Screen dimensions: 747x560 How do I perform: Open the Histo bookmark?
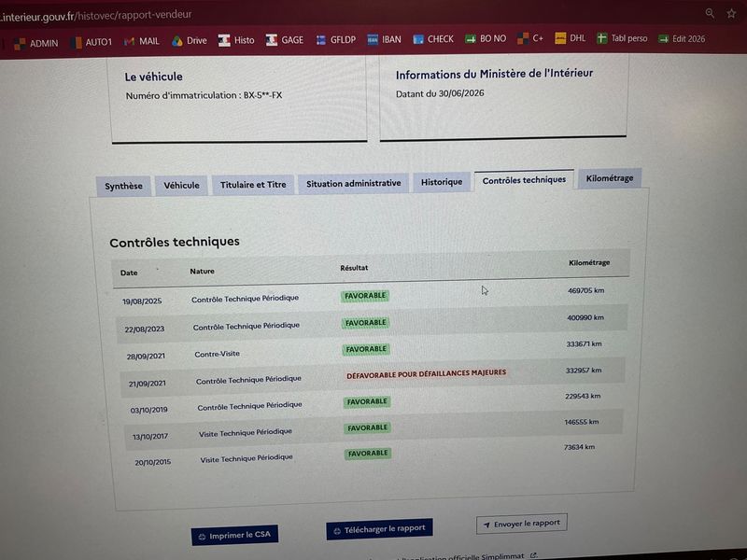pos(236,40)
